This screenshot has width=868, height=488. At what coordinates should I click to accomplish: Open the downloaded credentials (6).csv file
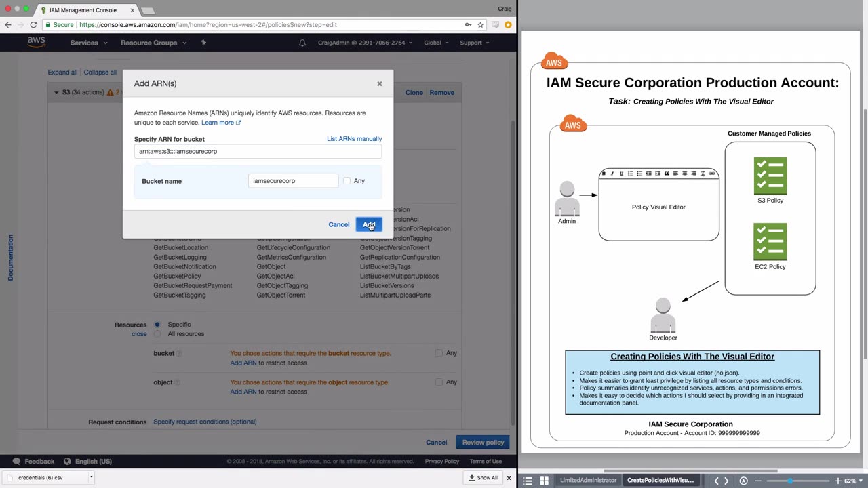coord(41,478)
